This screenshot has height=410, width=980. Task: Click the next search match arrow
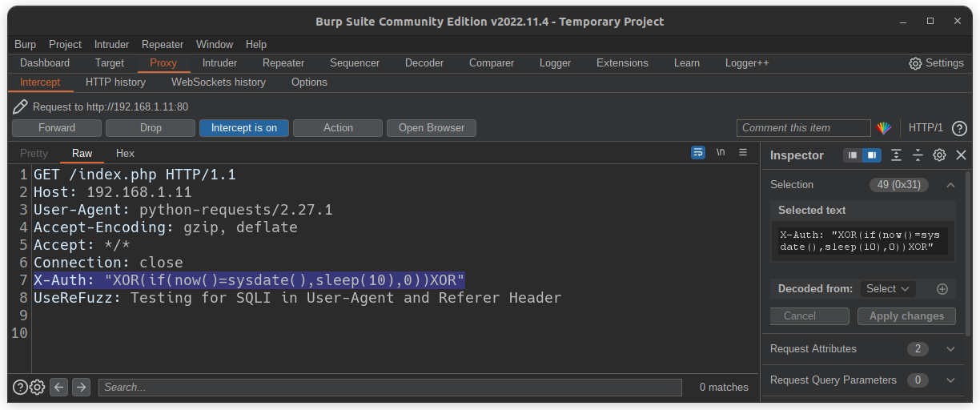[x=81, y=388]
